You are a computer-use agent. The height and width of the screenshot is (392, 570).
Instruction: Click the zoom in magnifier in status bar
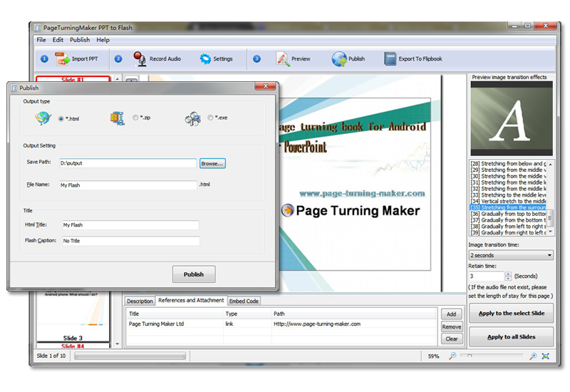pos(533,356)
